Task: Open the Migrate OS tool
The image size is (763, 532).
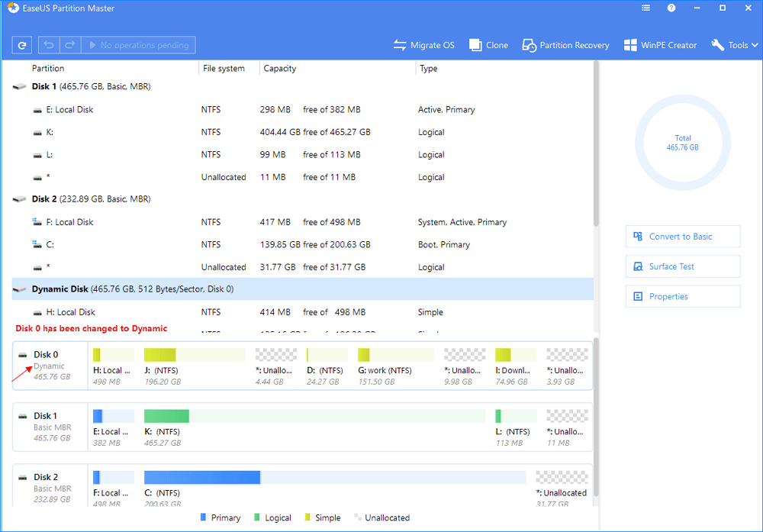Action: click(x=424, y=45)
